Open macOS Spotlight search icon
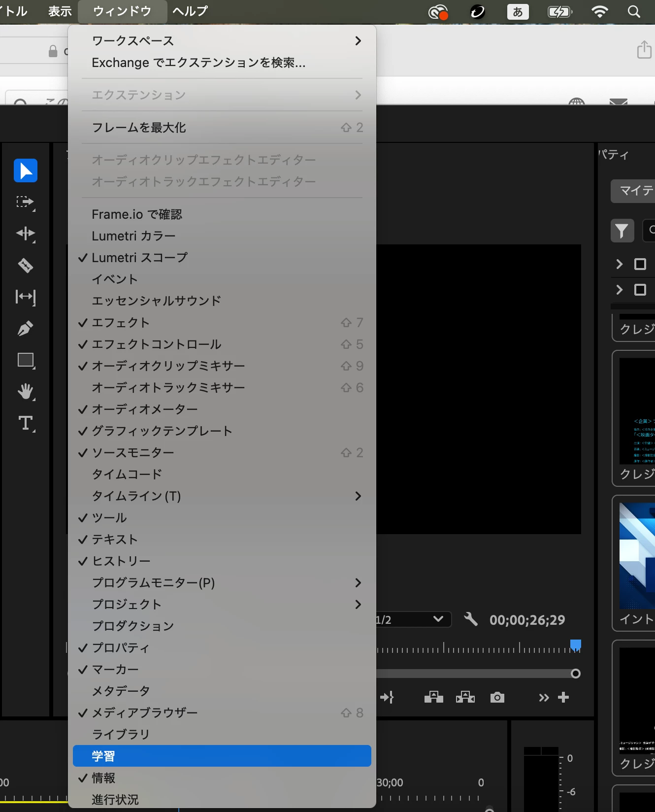This screenshot has width=655, height=812. tap(634, 12)
